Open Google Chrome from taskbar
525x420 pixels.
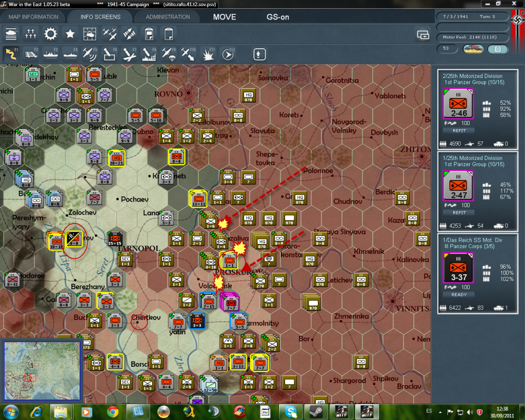[112, 412]
